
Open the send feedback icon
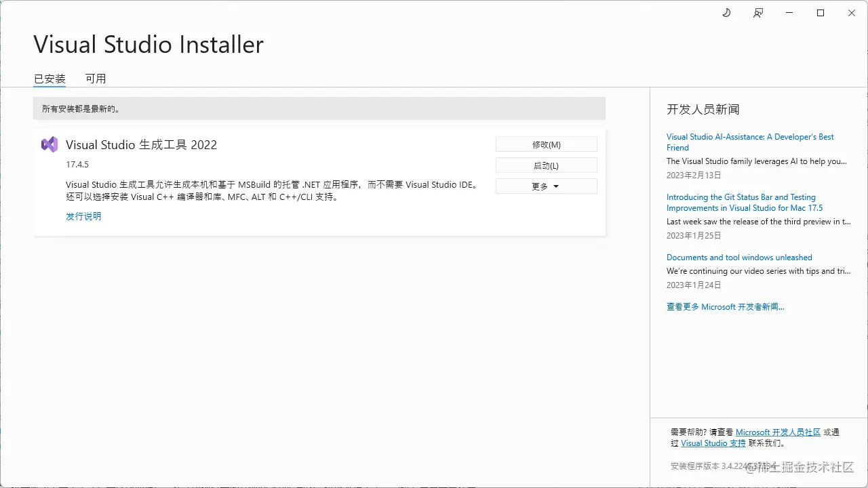(758, 13)
